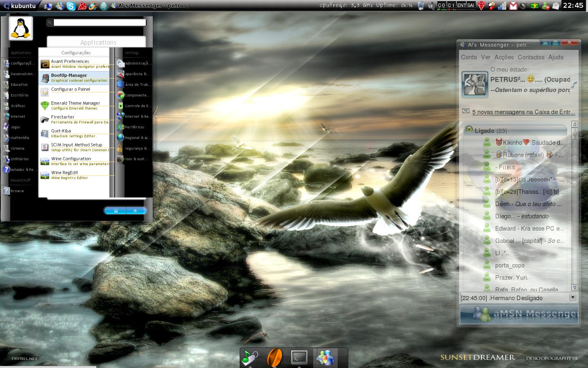The image size is (588, 368).
Task: Click the network signal bars tray icon
Action: (x=502, y=6)
